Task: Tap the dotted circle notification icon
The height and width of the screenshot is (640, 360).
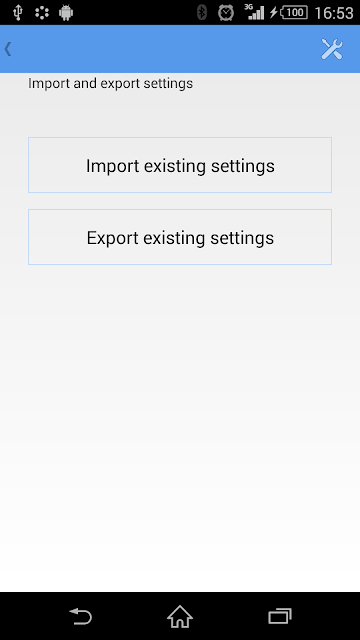Action: 42,13
